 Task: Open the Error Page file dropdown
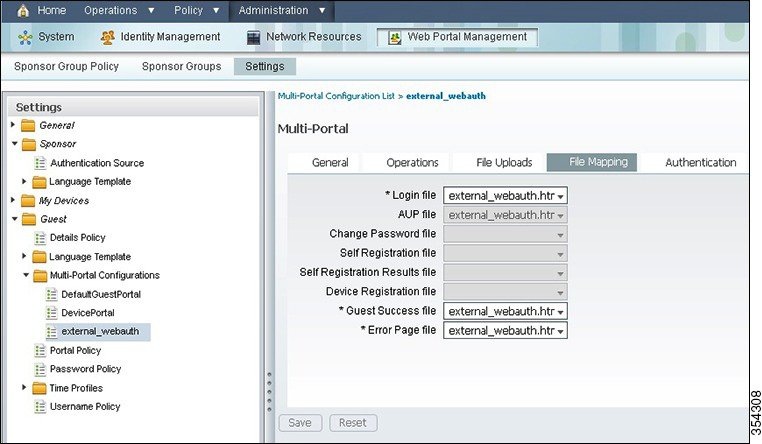click(505, 331)
